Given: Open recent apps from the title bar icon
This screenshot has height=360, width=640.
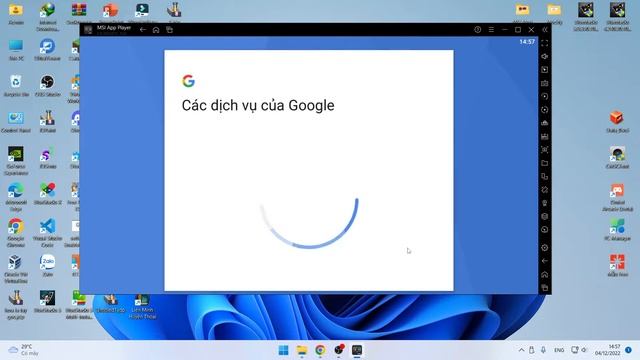Looking at the screenshot, I should 169,30.
